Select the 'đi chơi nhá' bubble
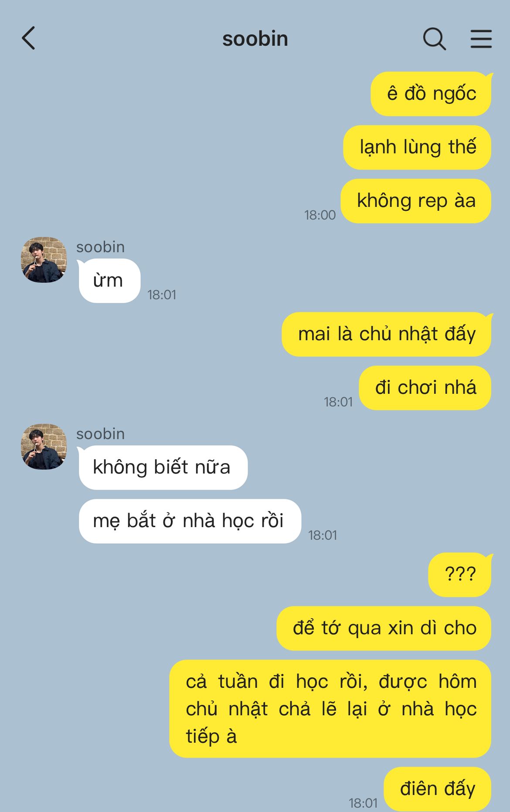The height and width of the screenshot is (812, 510). pyautogui.click(x=425, y=388)
